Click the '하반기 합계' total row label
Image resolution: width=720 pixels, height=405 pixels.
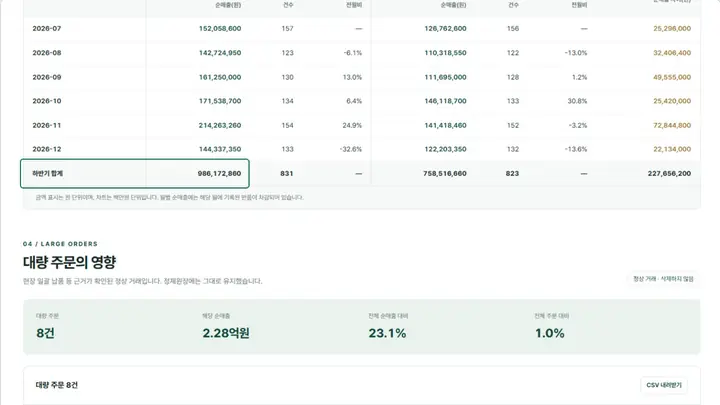pyautogui.click(x=47, y=174)
